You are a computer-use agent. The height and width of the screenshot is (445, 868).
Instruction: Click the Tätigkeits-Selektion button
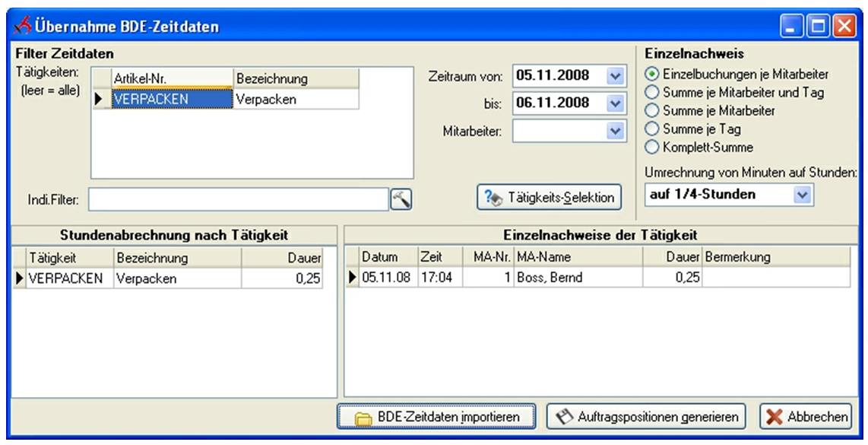pyautogui.click(x=549, y=197)
